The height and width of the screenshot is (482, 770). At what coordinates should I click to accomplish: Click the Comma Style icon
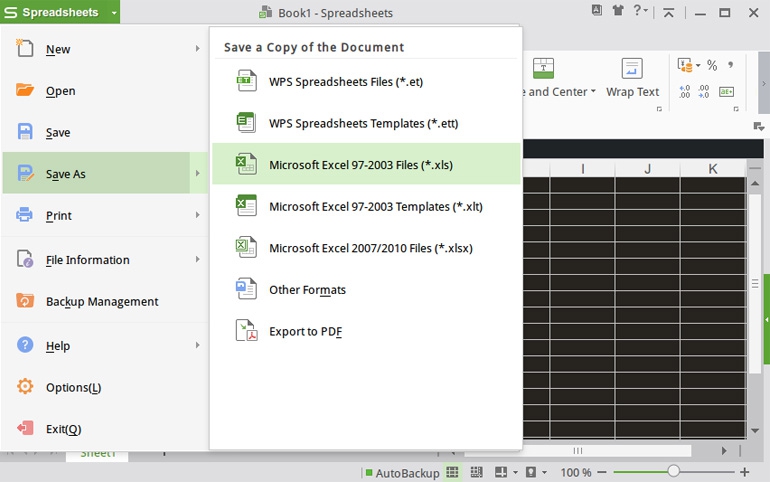(x=731, y=65)
